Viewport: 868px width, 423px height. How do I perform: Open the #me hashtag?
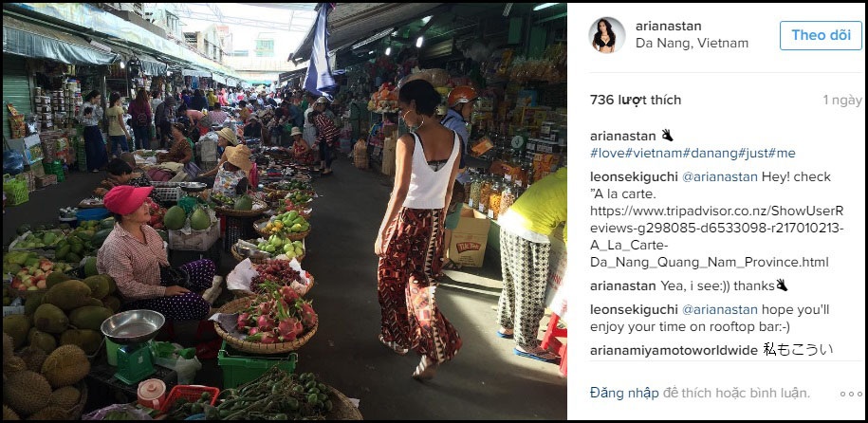(783, 153)
